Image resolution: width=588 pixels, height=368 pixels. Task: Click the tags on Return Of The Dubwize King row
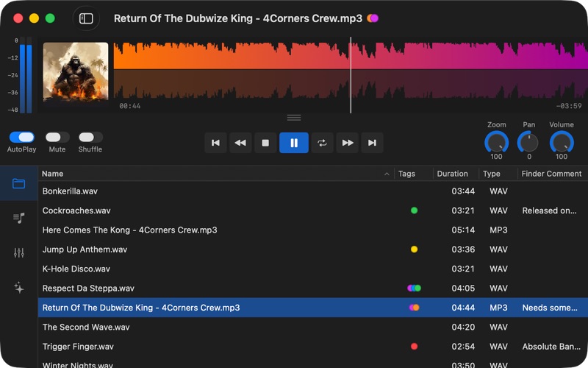pyautogui.click(x=415, y=308)
